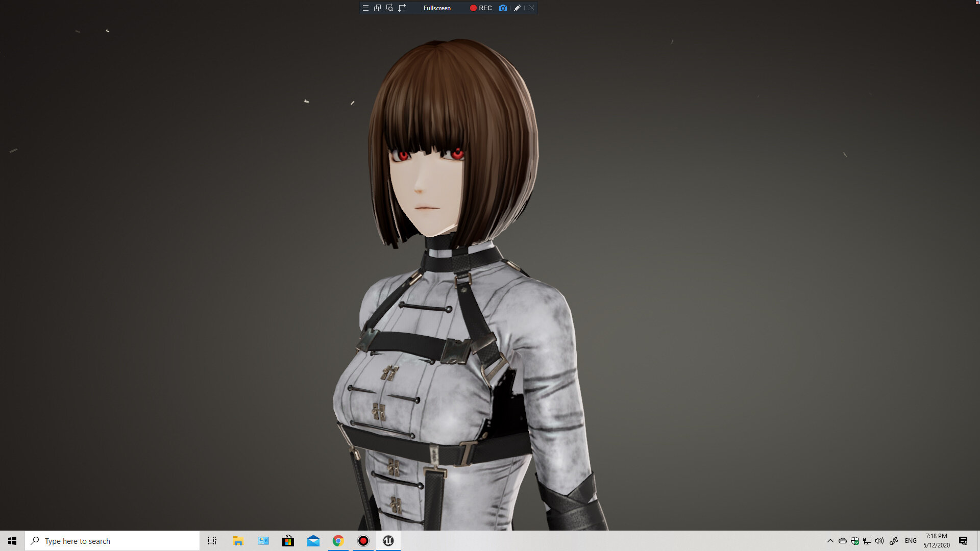980x551 pixels.
Task: Take a screenshot with the camera icon
Action: pos(503,8)
